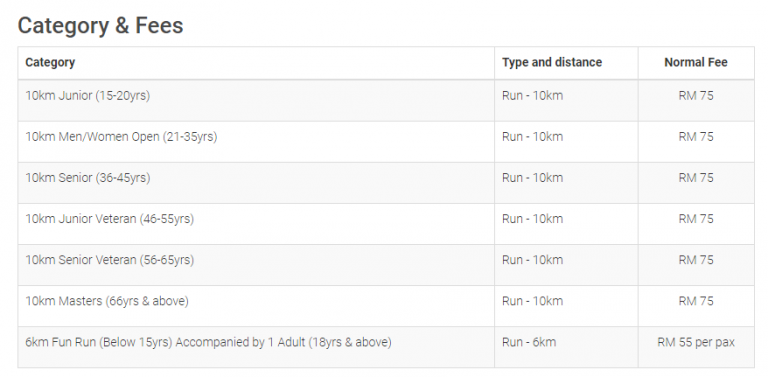The width and height of the screenshot is (768, 377).
Task: Click 10km Masters (66yrs & above) category
Action: (107, 301)
